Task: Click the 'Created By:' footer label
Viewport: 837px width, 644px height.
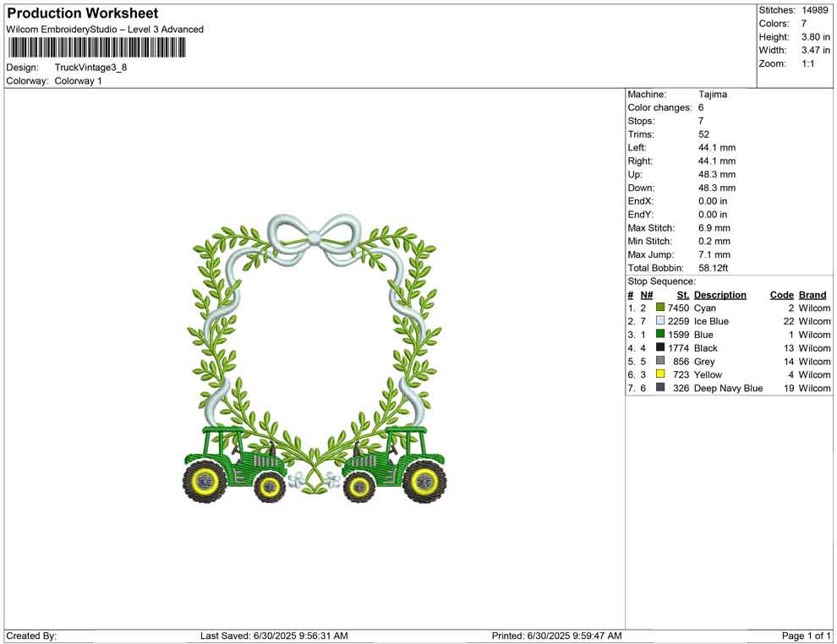Action: pos(31,636)
